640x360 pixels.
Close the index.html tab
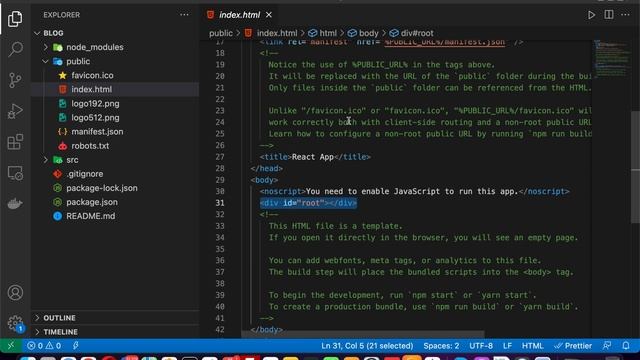(x=269, y=15)
